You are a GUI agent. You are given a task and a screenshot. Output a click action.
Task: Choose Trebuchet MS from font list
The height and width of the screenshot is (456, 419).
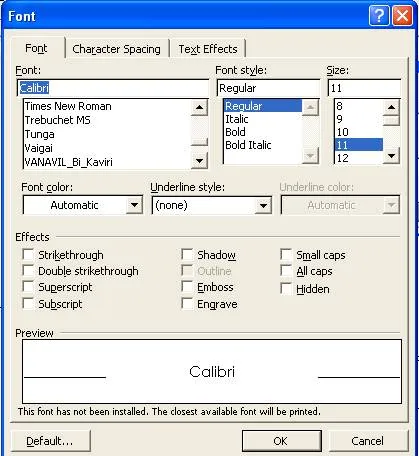point(58,120)
